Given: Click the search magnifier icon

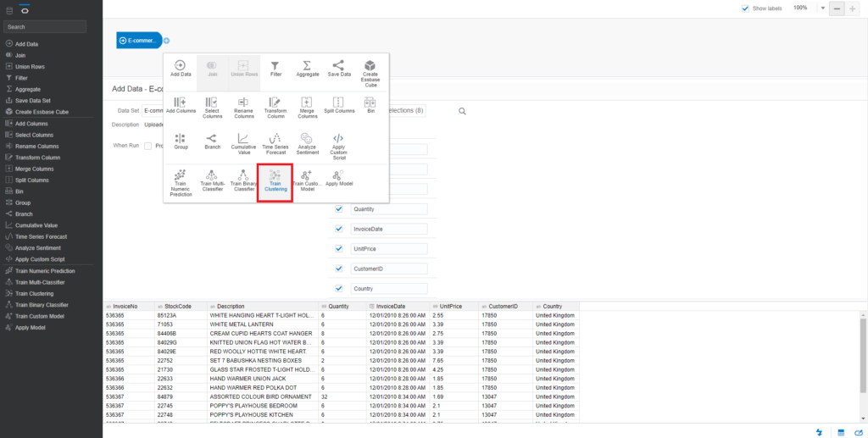Looking at the screenshot, I should (462, 111).
